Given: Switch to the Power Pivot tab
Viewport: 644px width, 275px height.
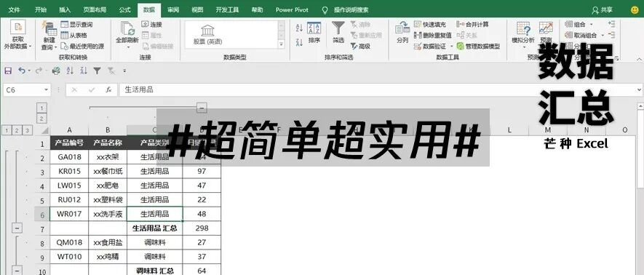Looking at the screenshot, I should pos(292,9).
